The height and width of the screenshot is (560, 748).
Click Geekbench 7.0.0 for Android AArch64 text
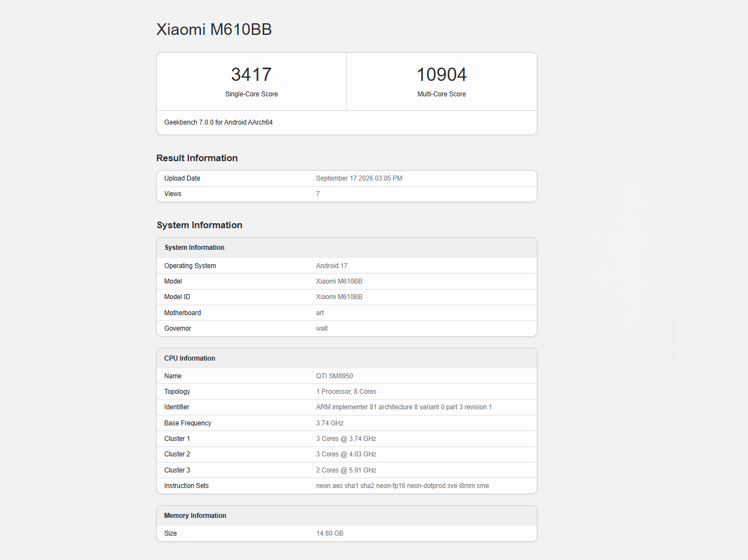tap(218, 122)
